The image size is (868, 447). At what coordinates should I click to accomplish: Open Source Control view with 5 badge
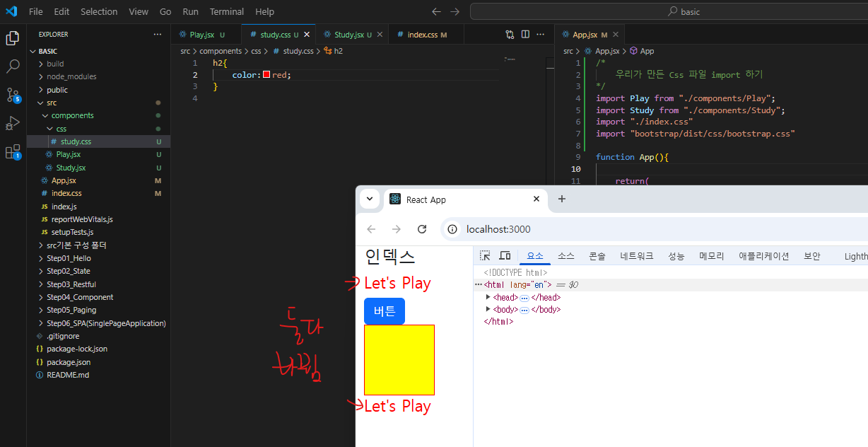tap(13, 95)
